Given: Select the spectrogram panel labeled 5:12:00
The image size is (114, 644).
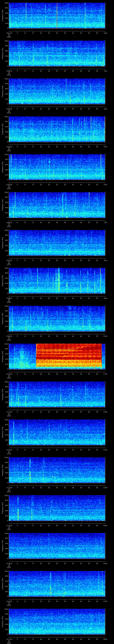Looking at the screenshot, I should coord(57,432).
